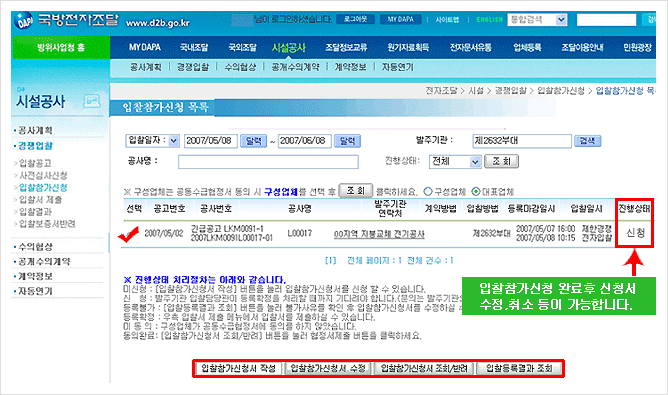668x395 pixels.
Task: Click the 검색 button beside 발주기관
Action: point(587,141)
